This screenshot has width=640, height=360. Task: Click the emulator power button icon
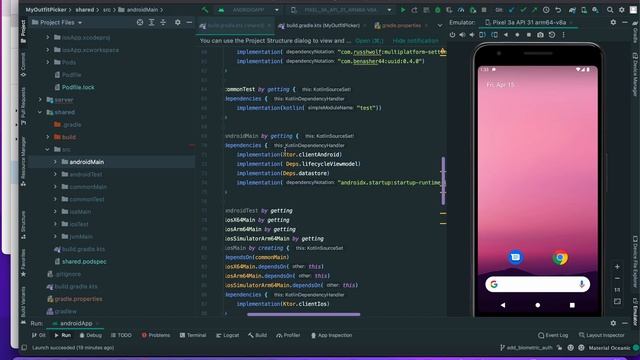tap(452, 35)
